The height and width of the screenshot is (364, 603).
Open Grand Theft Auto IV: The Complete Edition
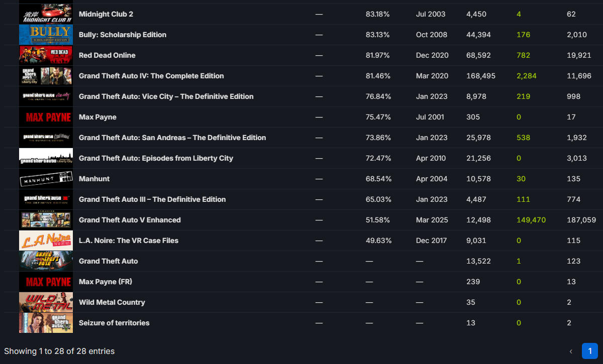[x=151, y=76]
